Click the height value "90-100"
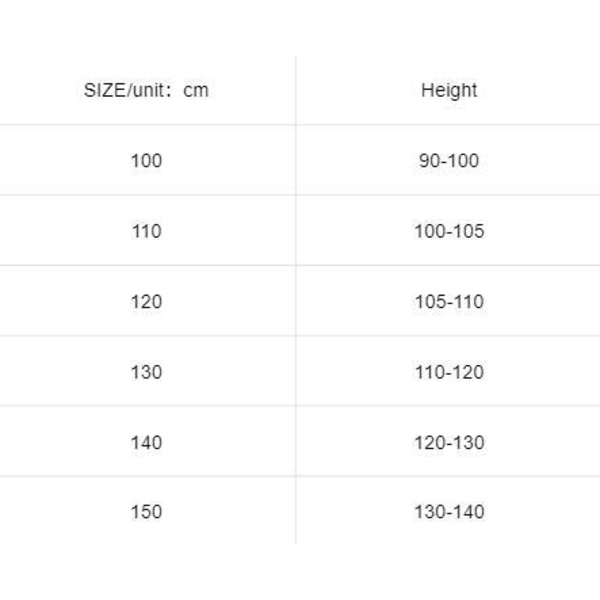 point(449,160)
